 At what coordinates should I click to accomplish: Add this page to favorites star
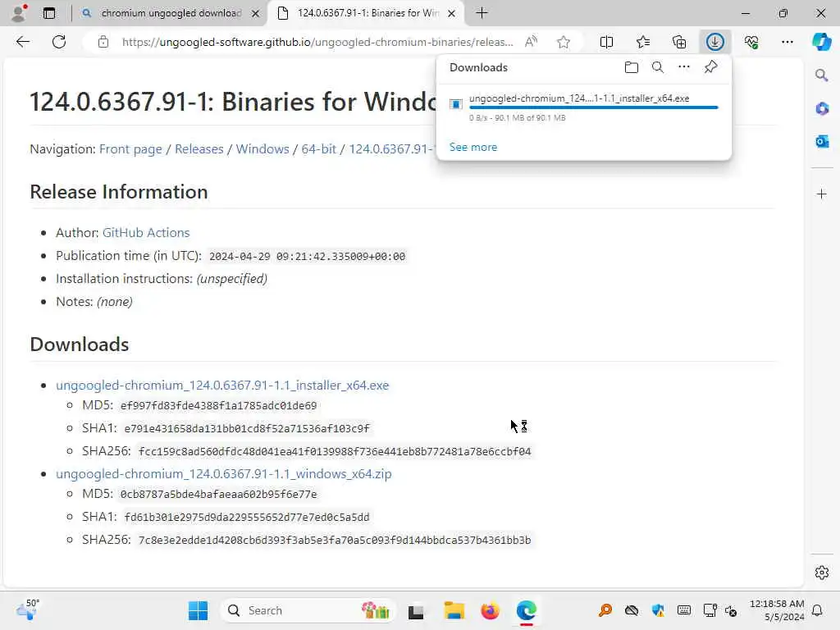coord(563,42)
